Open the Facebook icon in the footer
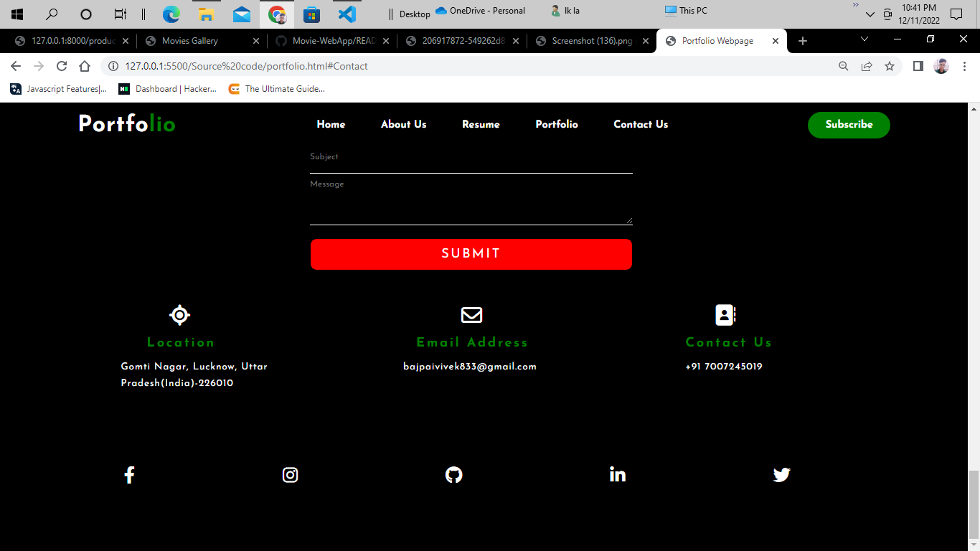The height and width of the screenshot is (551, 980). click(x=129, y=474)
